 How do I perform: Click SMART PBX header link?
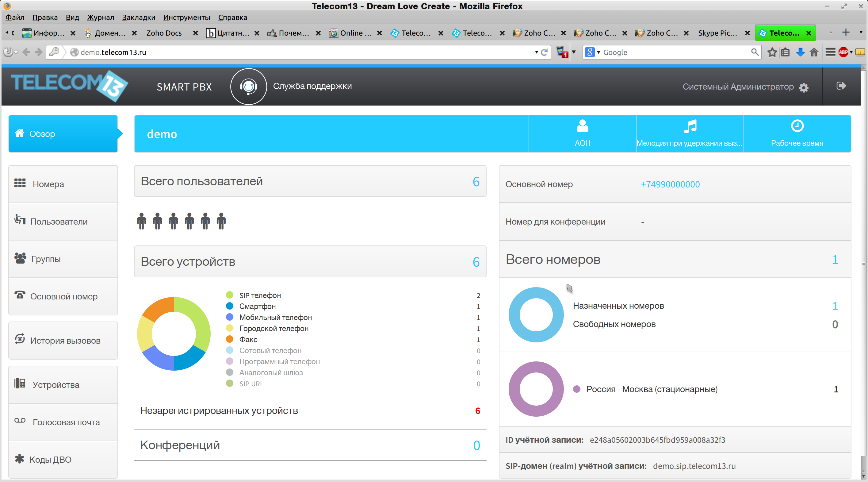point(184,87)
